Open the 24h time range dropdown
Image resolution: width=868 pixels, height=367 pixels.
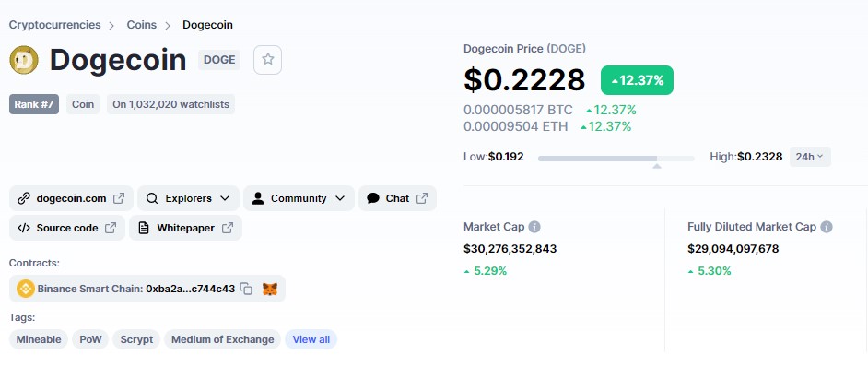pyautogui.click(x=810, y=157)
